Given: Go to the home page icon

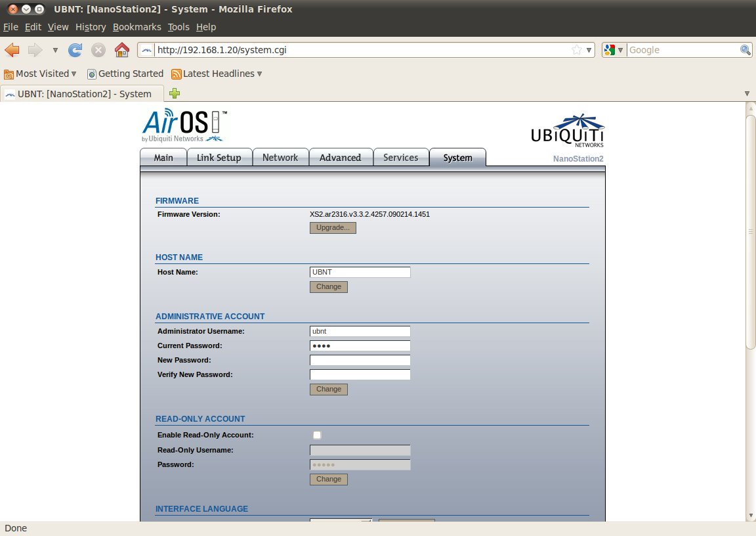Looking at the screenshot, I should pyautogui.click(x=122, y=50).
